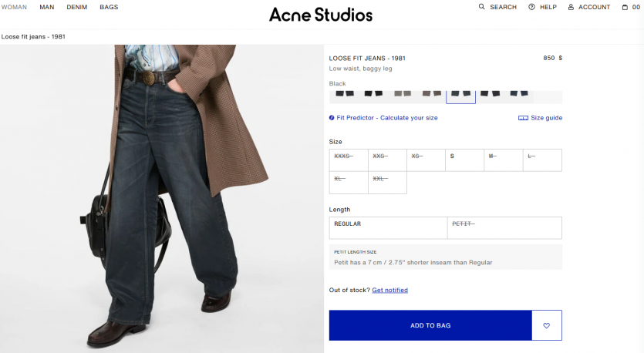
Task: Open the Help question mark icon
Action: pos(531,7)
